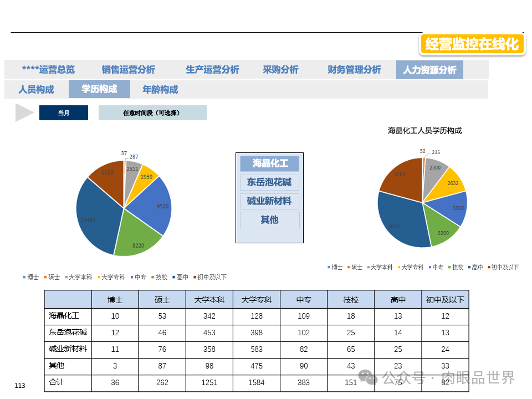Click 博士 legend swatch under left pie
532x399 pixels.
tap(24, 277)
